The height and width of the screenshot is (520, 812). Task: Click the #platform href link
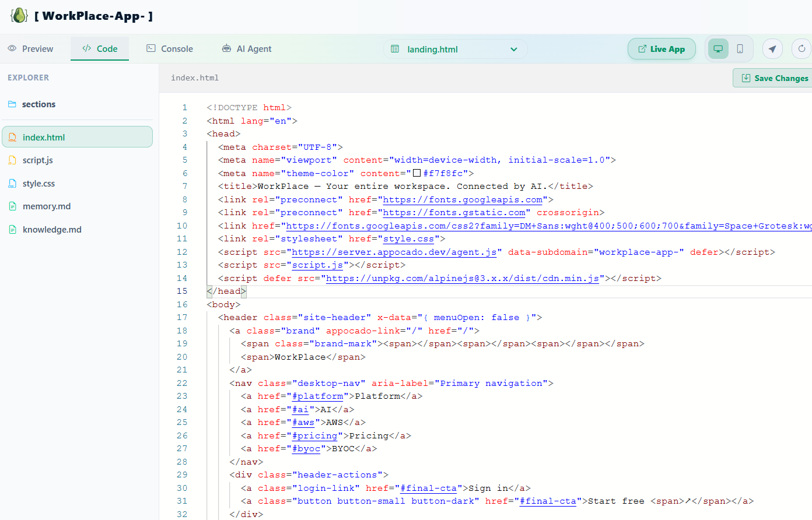click(317, 396)
